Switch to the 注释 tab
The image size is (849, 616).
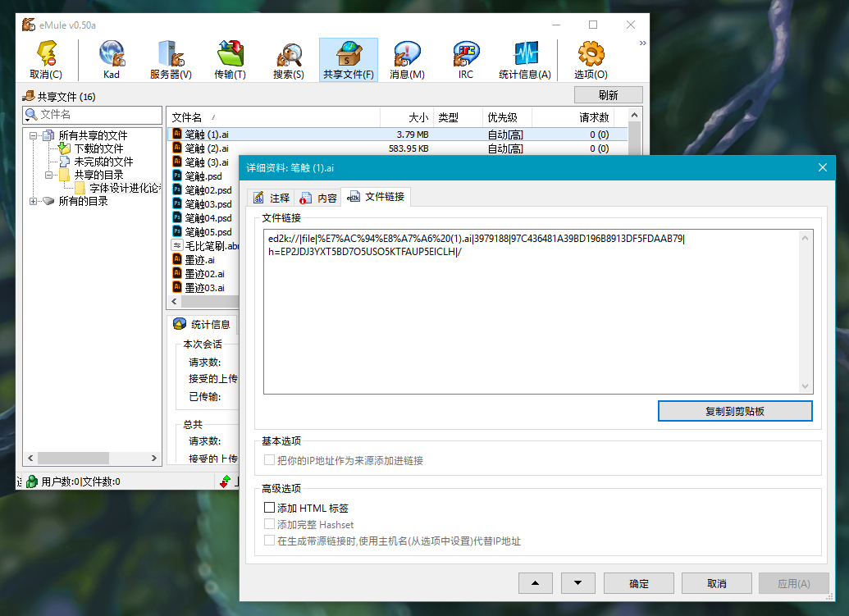click(272, 198)
